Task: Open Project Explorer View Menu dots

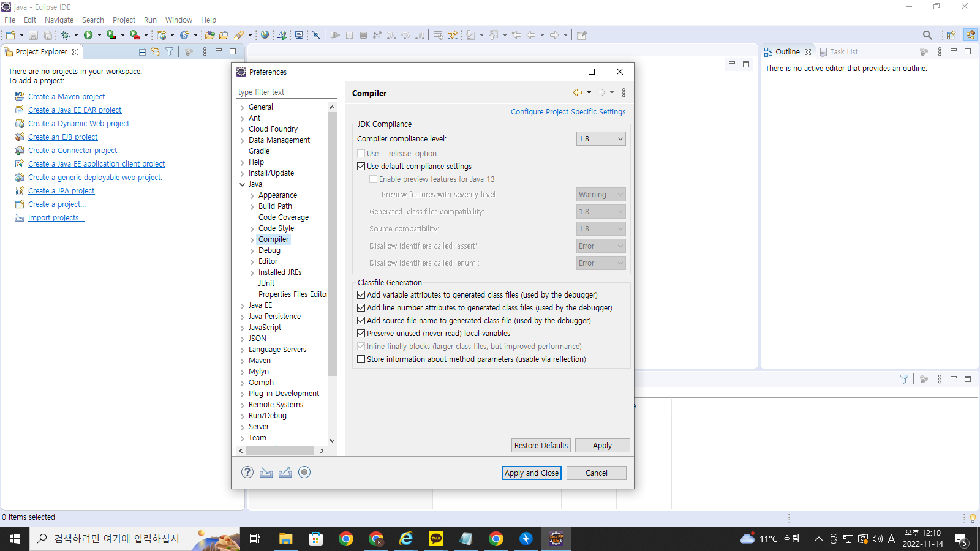Action: (x=205, y=52)
